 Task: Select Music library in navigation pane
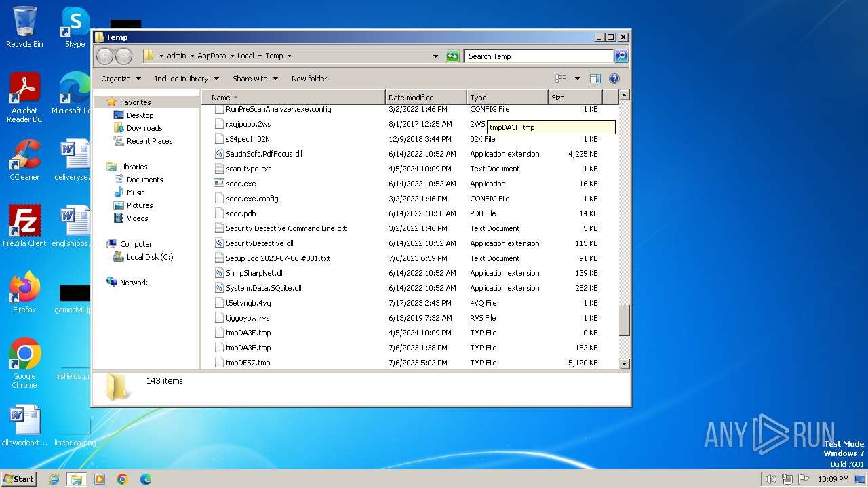(136, 192)
